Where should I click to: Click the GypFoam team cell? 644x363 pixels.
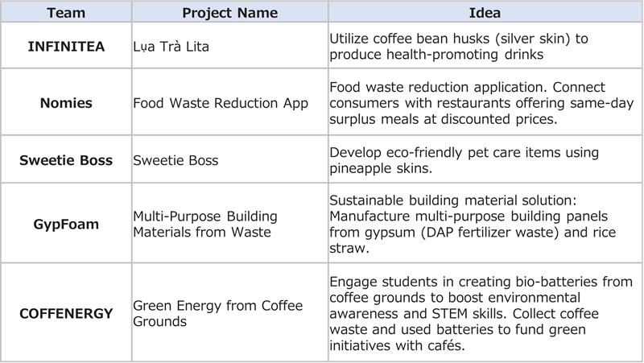pyautogui.click(x=66, y=225)
